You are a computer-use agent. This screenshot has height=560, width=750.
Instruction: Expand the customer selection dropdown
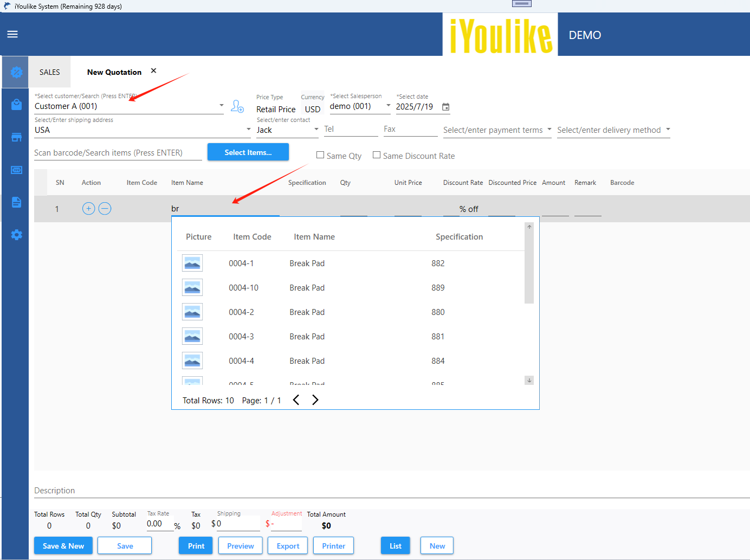[x=221, y=106]
